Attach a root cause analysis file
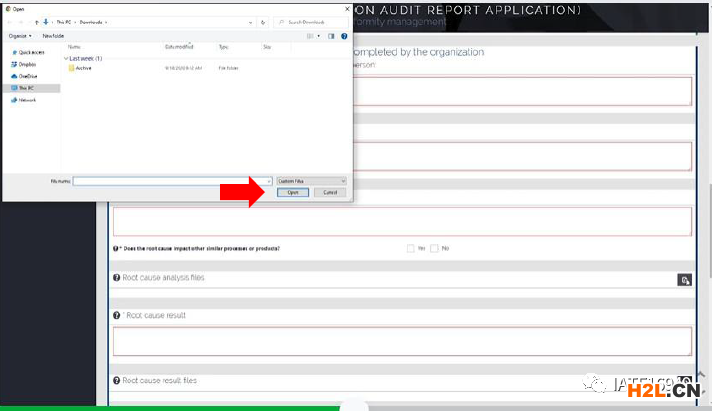 tap(685, 281)
